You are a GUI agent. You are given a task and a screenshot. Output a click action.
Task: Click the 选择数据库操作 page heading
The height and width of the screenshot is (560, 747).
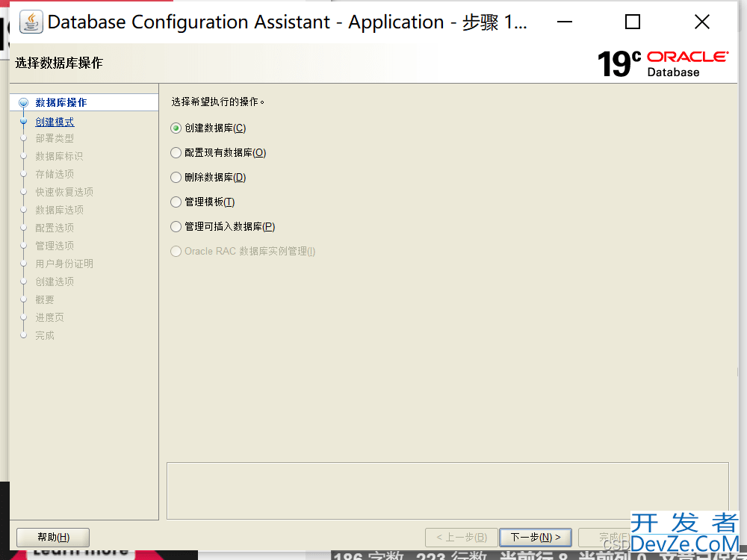point(59,63)
